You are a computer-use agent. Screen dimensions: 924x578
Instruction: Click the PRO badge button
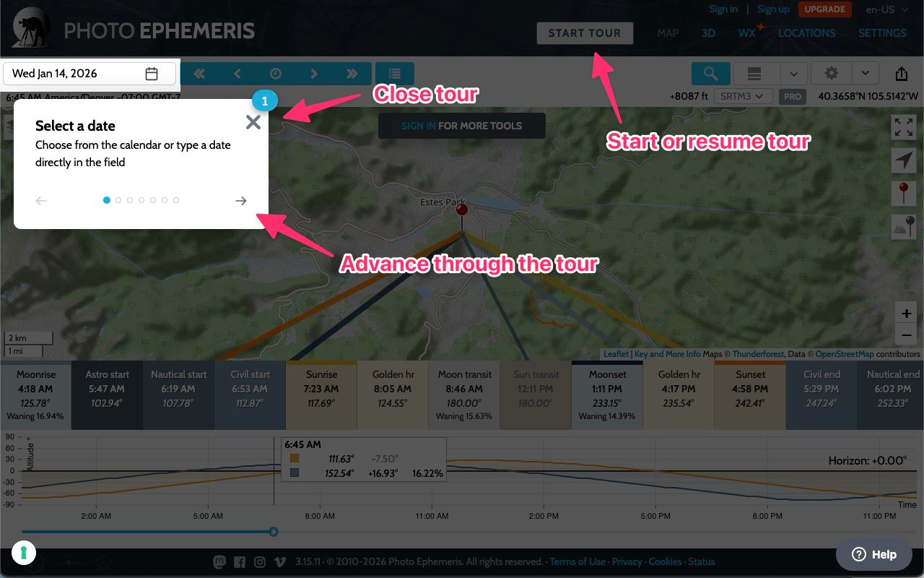coord(793,96)
